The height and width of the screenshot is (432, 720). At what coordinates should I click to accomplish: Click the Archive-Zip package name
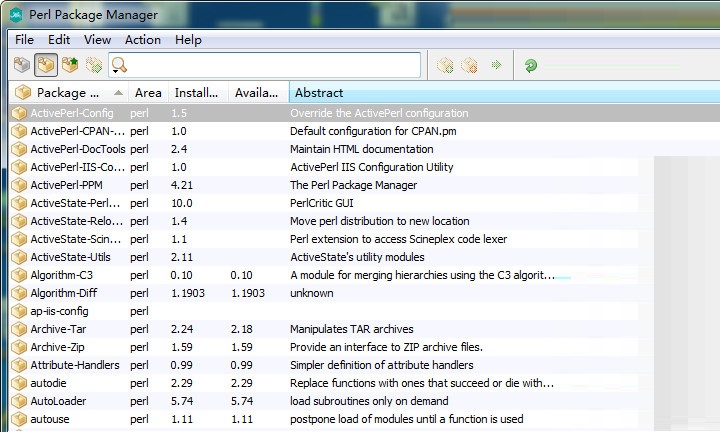click(57, 347)
